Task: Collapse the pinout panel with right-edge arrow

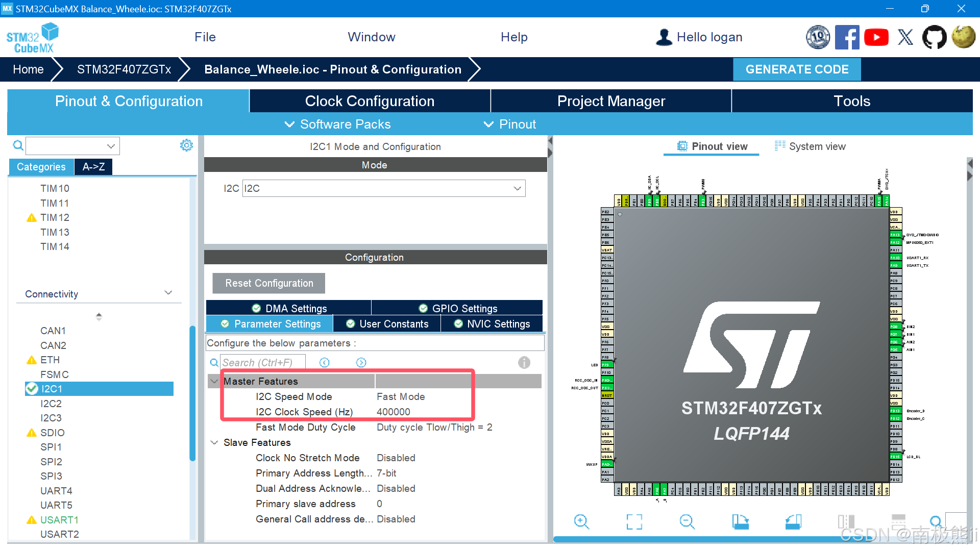Action: 970,163
